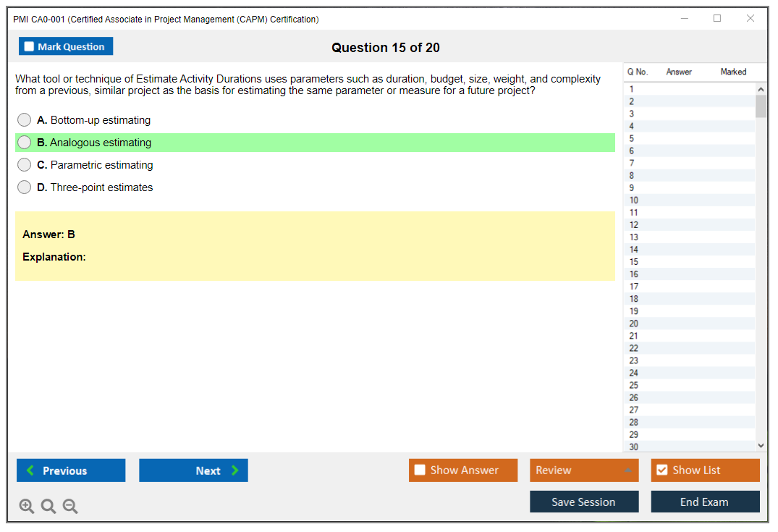Click the zoom out magnifier icon
The image size is (778, 532).
[x=70, y=507]
